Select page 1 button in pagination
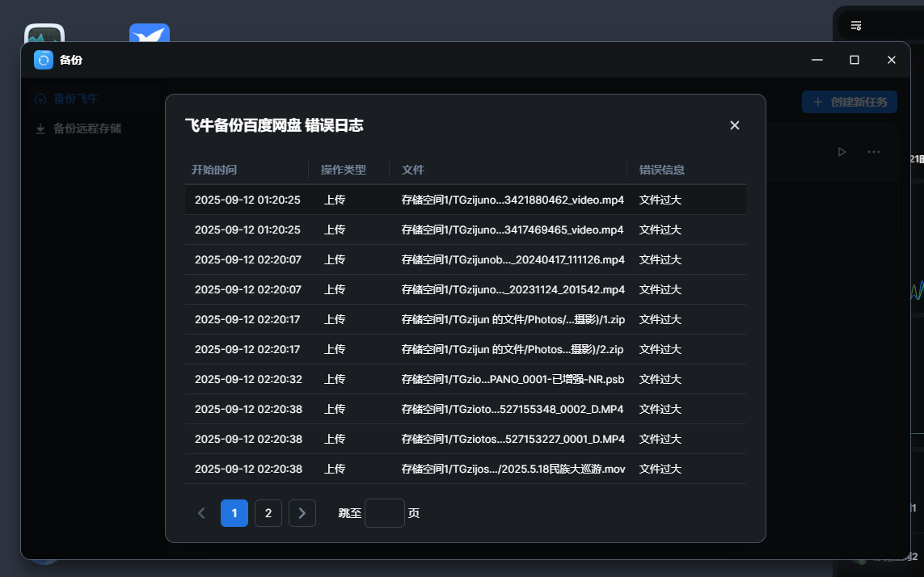The width and height of the screenshot is (924, 577). point(234,513)
